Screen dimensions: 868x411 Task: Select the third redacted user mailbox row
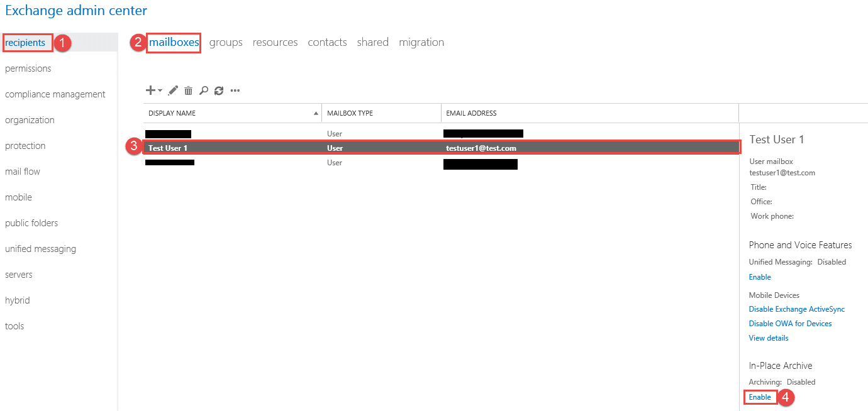point(442,163)
